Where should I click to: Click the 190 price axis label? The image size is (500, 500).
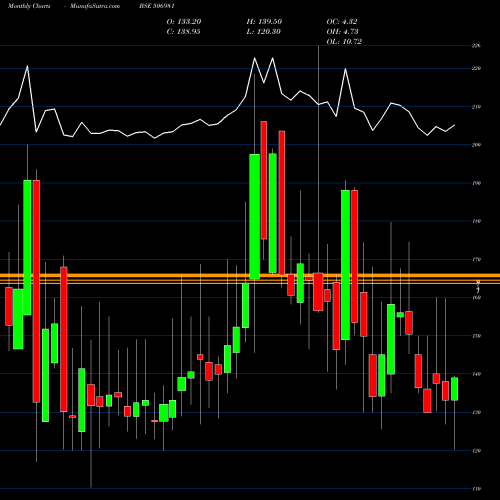click(476, 183)
